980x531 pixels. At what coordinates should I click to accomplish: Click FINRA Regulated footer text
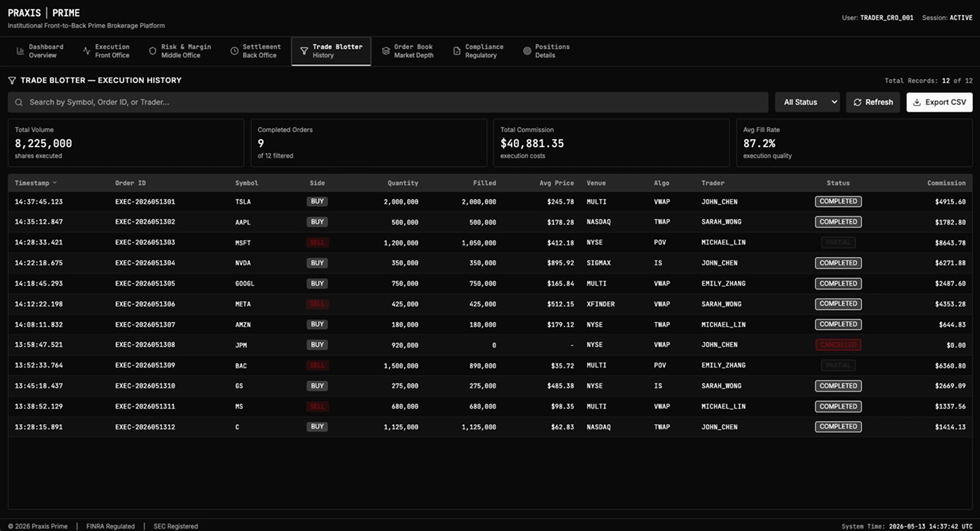[x=110, y=526]
